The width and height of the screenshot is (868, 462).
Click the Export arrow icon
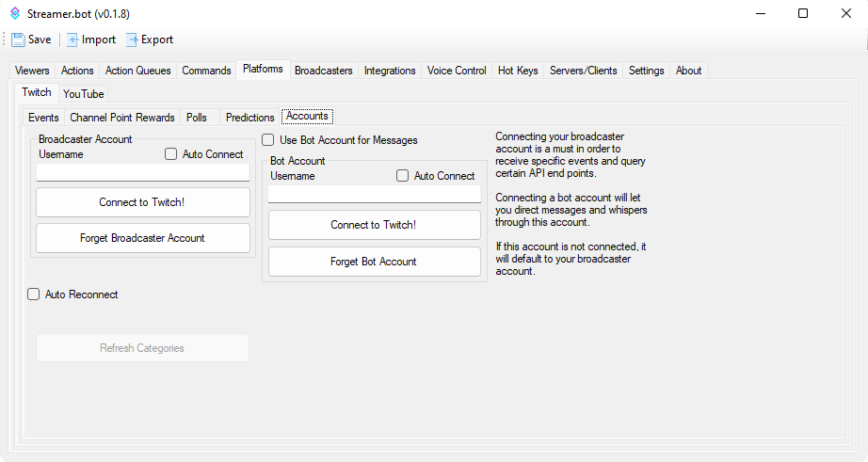tap(132, 40)
